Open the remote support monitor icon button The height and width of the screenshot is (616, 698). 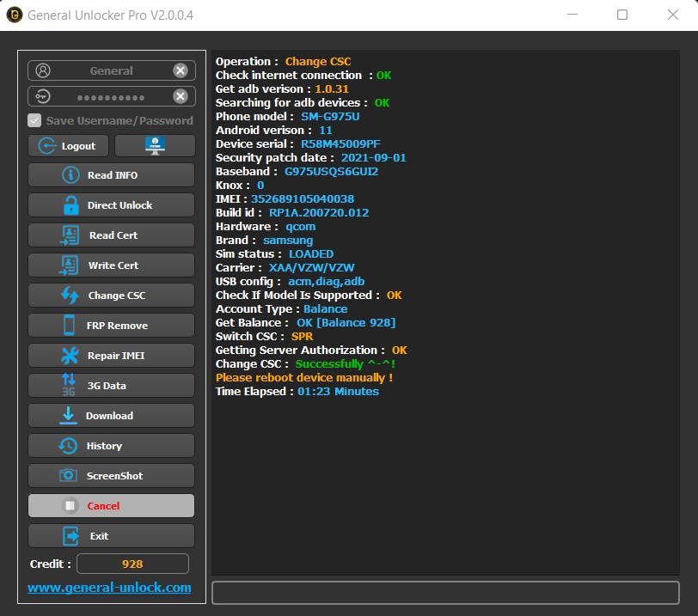coord(155,146)
